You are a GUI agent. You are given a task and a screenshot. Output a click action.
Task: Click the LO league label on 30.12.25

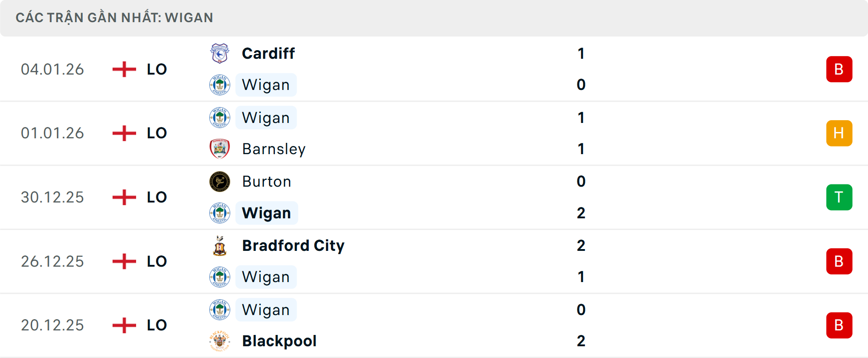(157, 197)
